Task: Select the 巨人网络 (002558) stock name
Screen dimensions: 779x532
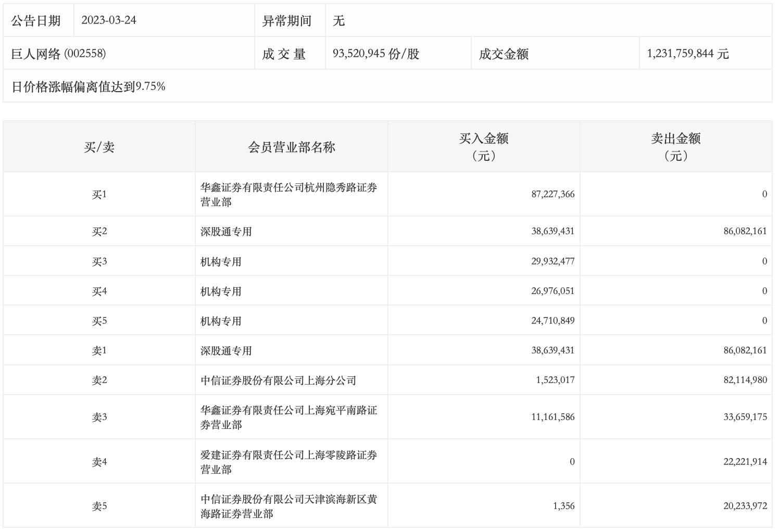Action: tap(58, 54)
